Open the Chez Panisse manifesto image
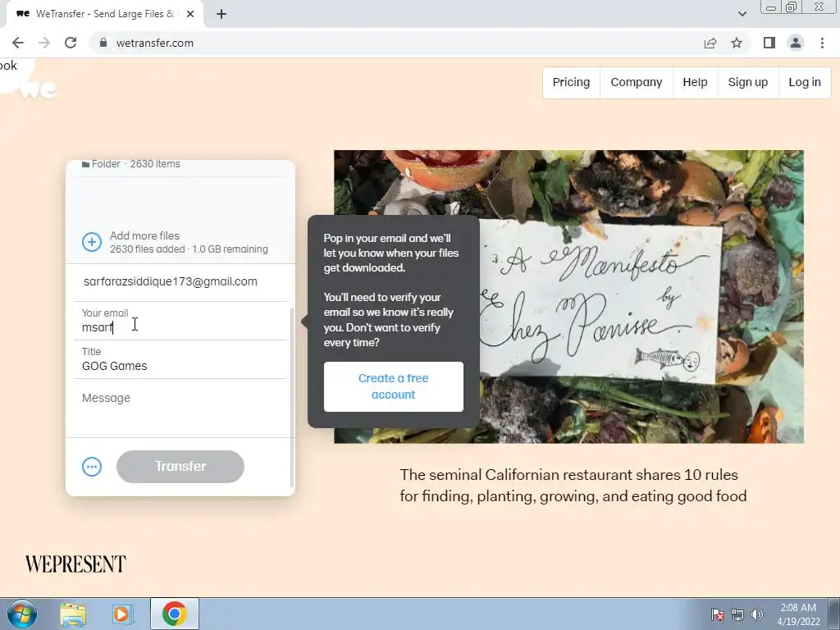 [x=569, y=297]
